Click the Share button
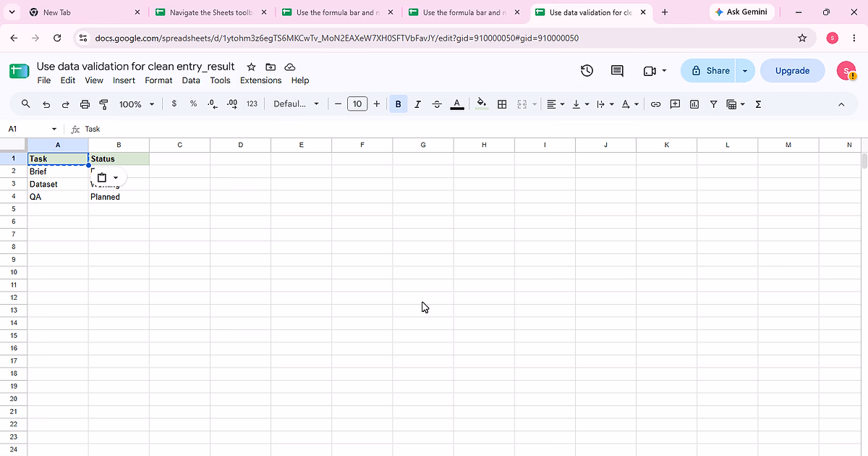Screen dimensions: 868x456 pyautogui.click(x=708, y=70)
